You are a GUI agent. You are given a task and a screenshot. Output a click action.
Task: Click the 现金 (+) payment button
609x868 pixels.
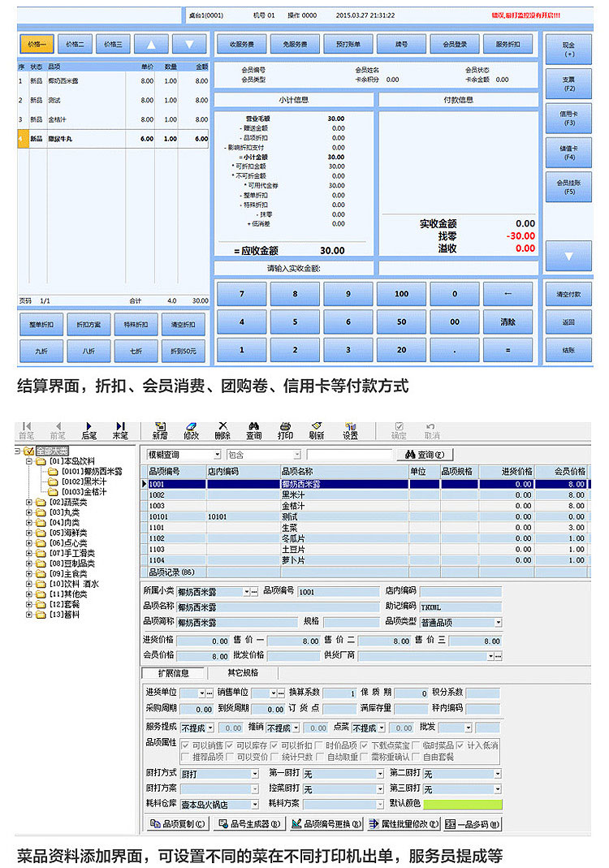pyautogui.click(x=568, y=50)
